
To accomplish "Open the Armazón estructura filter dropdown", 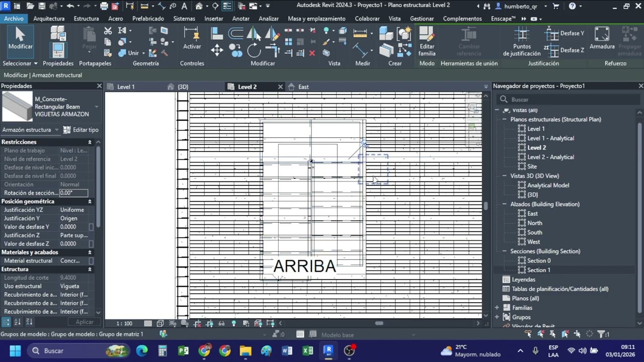I will [30, 130].
